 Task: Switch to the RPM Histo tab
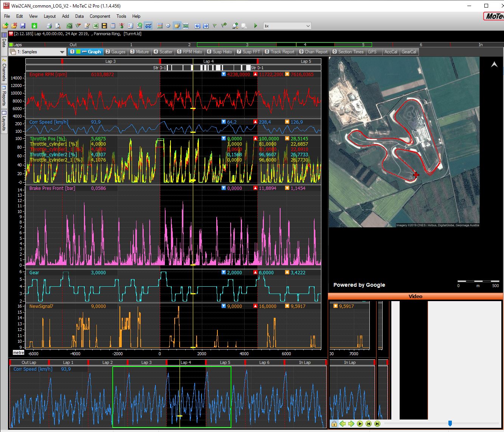[x=189, y=52]
